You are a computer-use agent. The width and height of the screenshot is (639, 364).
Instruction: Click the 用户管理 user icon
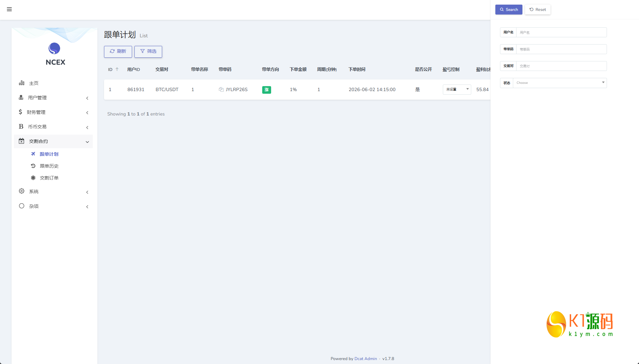21,97
